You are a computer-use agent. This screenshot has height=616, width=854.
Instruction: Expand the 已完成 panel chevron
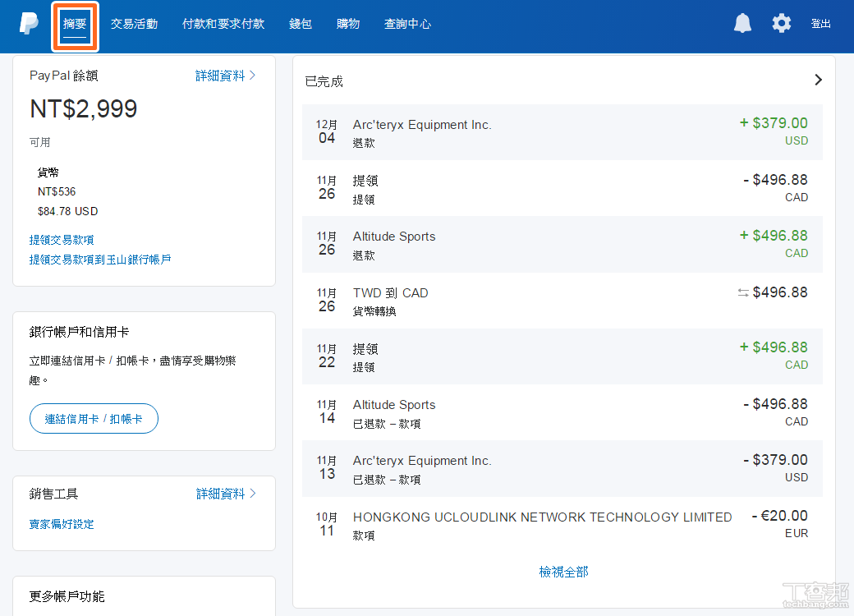coord(818,80)
